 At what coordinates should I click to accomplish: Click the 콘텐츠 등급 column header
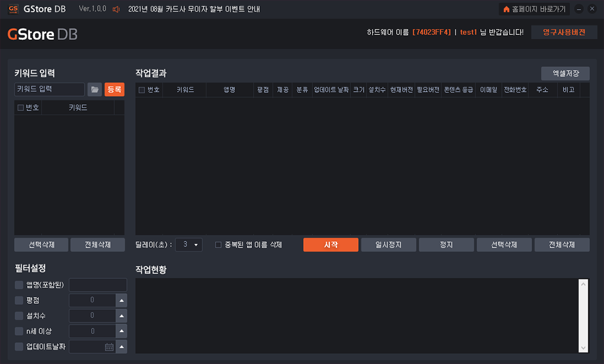pyautogui.click(x=458, y=90)
